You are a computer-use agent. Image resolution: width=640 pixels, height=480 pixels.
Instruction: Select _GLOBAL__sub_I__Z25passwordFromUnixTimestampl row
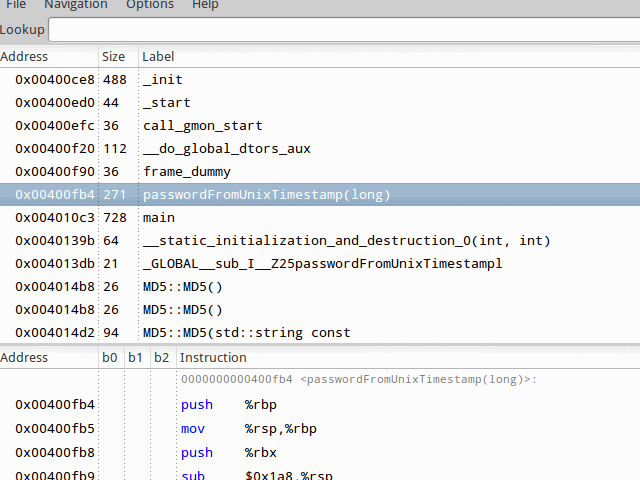pyautogui.click(x=320, y=264)
